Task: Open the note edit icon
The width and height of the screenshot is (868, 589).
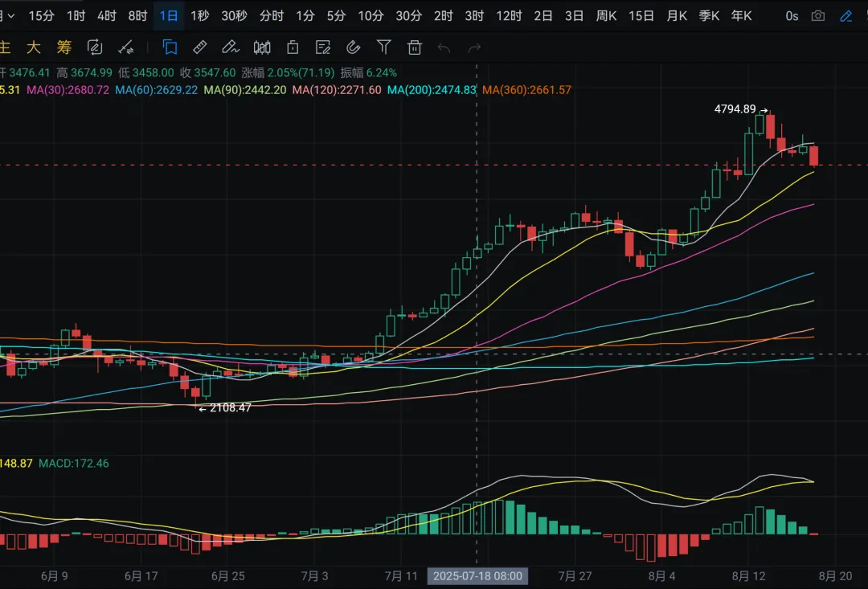Action: (323, 47)
